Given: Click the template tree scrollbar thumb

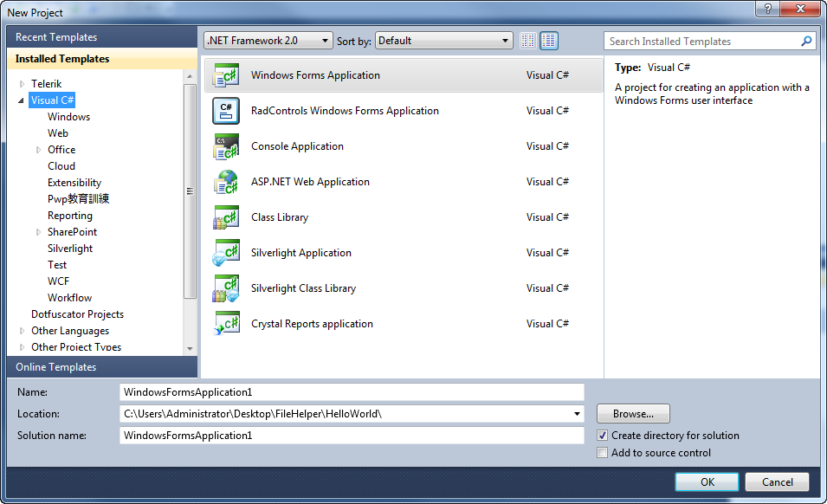Looking at the screenshot, I should pyautogui.click(x=190, y=191).
